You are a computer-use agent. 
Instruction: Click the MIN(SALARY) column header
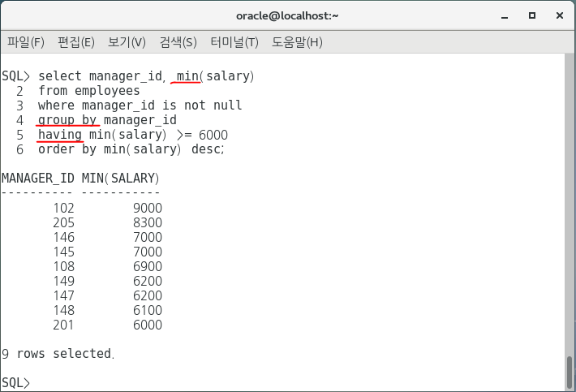(121, 179)
